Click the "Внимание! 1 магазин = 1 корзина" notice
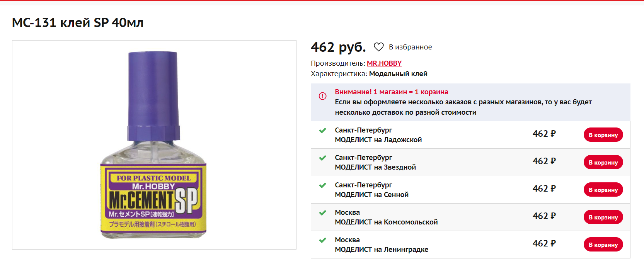 391,92
